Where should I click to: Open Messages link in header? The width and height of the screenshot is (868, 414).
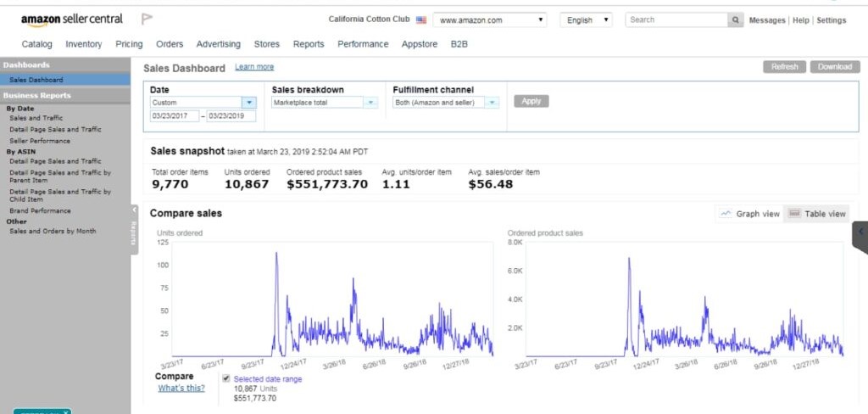pos(766,20)
